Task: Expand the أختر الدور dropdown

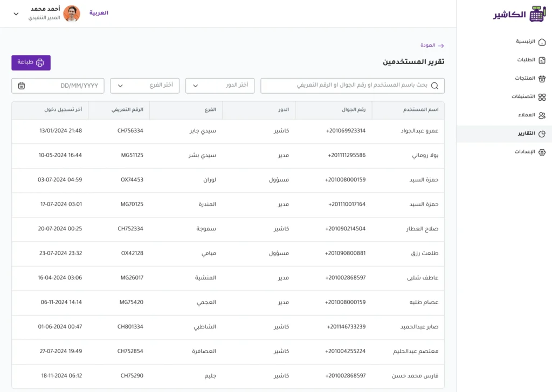Action: coord(220,86)
